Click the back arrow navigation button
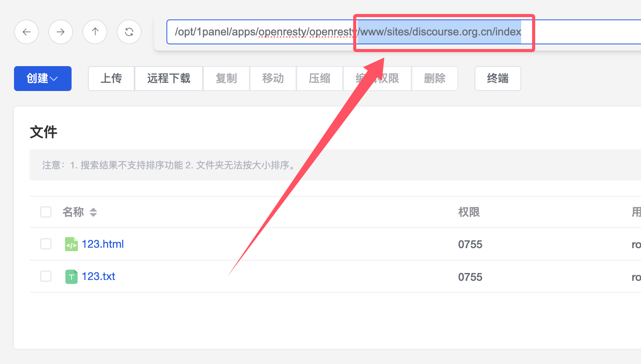This screenshot has height=364, width=641. 26,32
